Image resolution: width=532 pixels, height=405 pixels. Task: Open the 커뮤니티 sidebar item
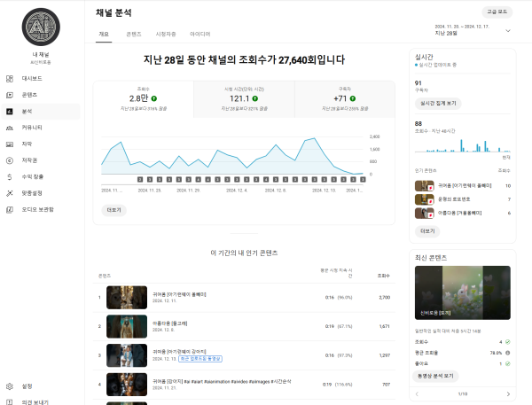(x=32, y=128)
